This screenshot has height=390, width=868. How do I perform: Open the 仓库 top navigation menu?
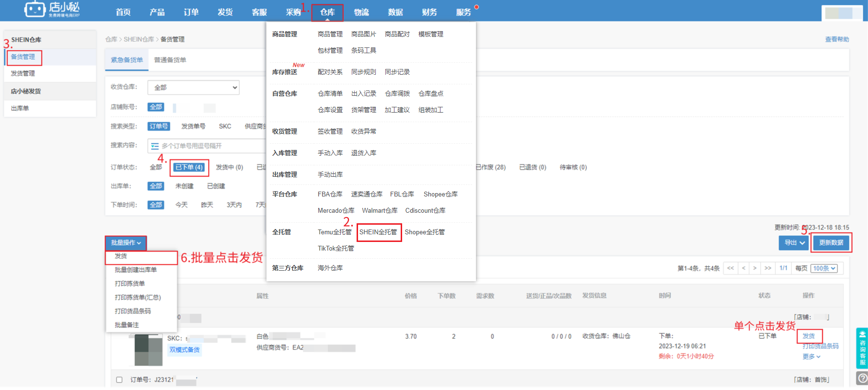click(327, 12)
